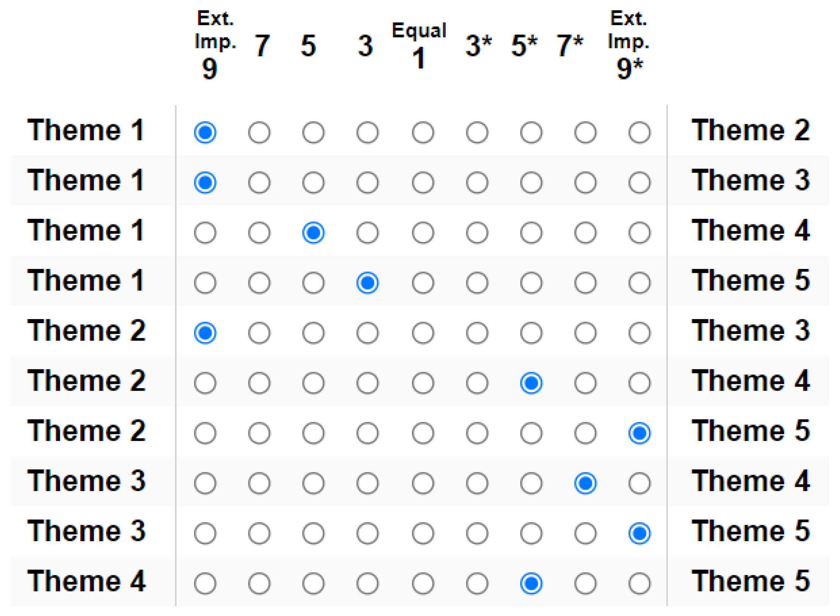The height and width of the screenshot is (616, 840).
Task: Choose 3* for Theme 2 vs Theme 3
Action: pyautogui.click(x=477, y=333)
